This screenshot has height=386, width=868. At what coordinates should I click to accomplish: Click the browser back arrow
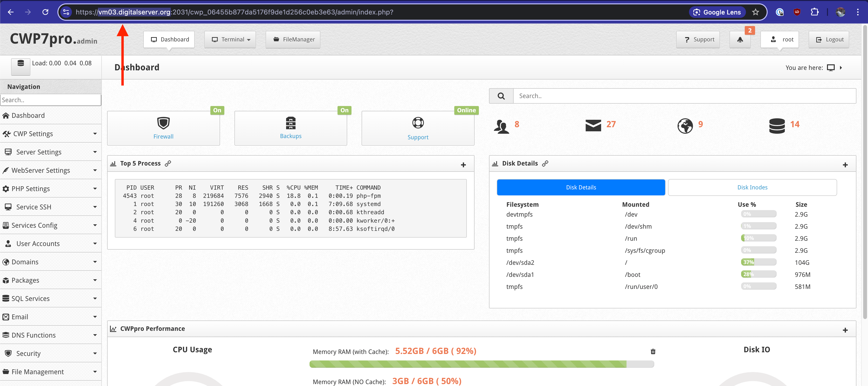(x=11, y=12)
